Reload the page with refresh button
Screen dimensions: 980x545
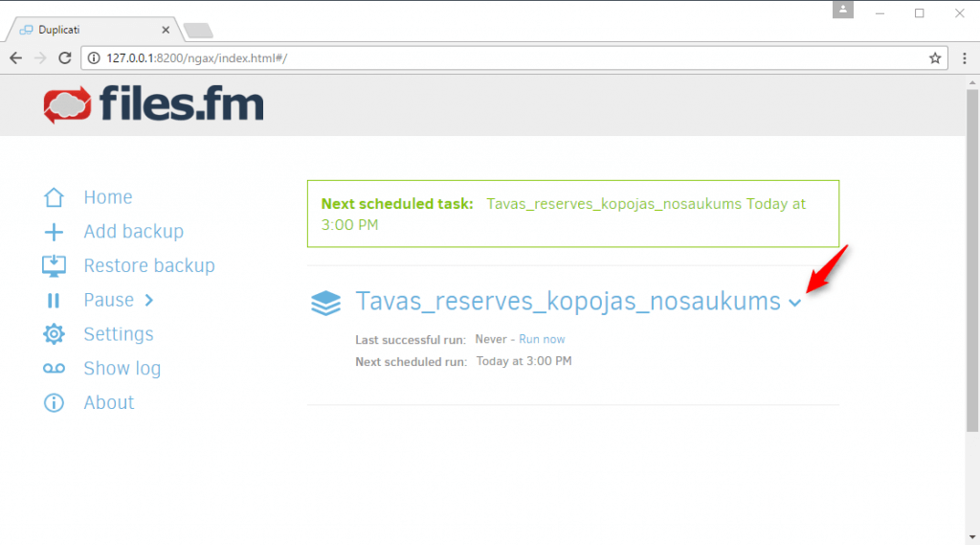tap(64, 58)
